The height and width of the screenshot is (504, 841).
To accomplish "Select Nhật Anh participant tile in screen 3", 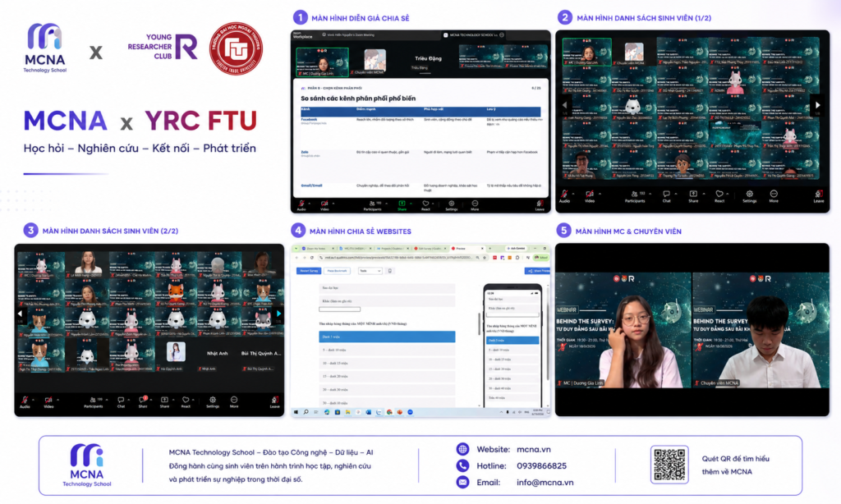I will [x=217, y=355].
